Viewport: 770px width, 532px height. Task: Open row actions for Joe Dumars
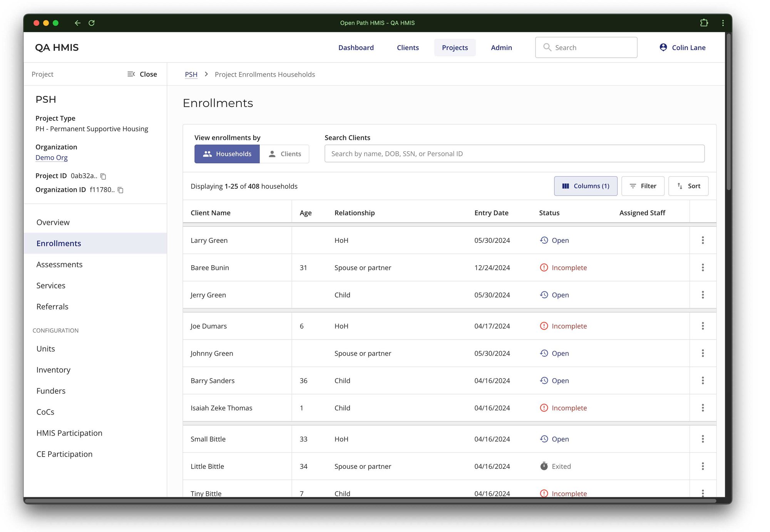tap(703, 326)
